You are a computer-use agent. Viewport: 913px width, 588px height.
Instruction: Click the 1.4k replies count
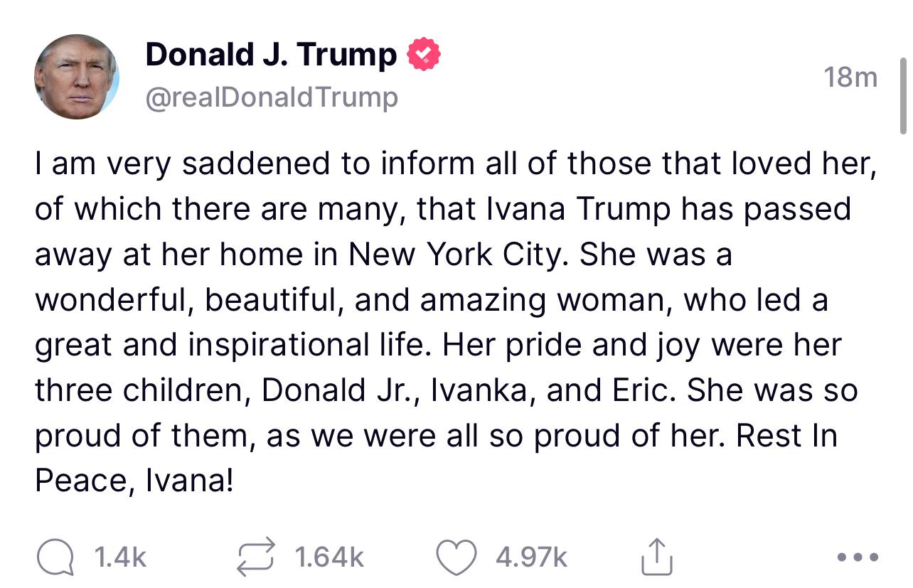pos(120,557)
